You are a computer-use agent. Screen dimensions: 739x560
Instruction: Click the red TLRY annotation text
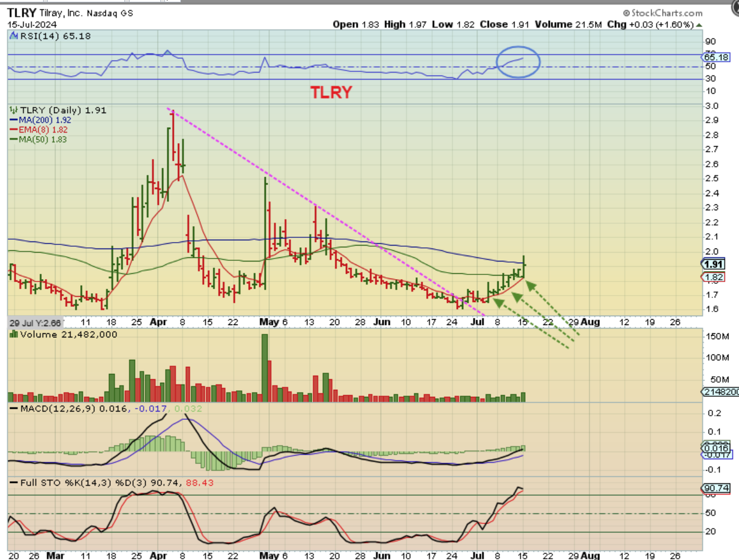pyautogui.click(x=331, y=92)
